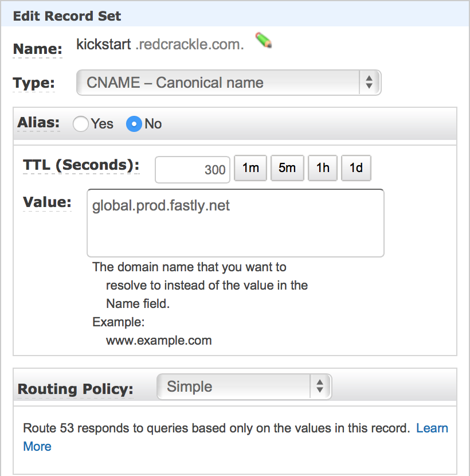Click the TTL (Seconds) label

(81, 165)
